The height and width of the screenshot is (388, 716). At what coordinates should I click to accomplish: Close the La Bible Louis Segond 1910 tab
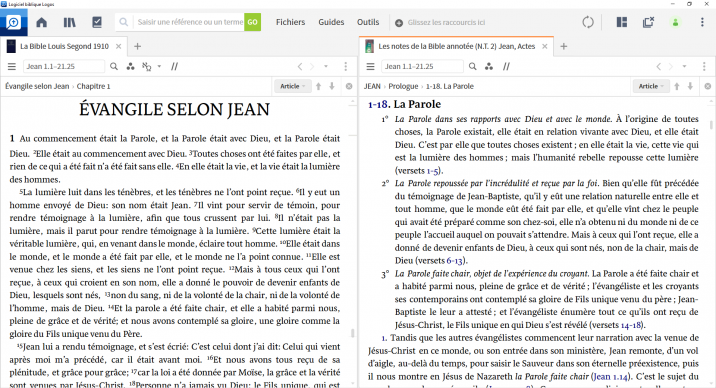119,46
